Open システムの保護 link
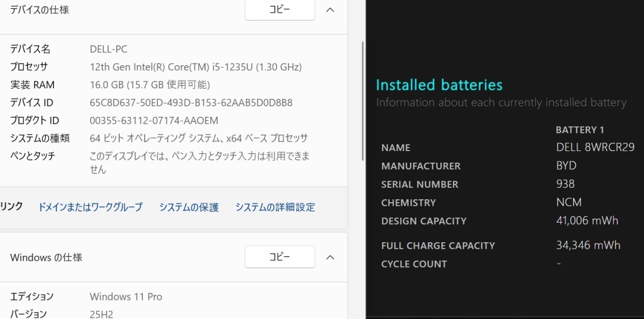 189,207
